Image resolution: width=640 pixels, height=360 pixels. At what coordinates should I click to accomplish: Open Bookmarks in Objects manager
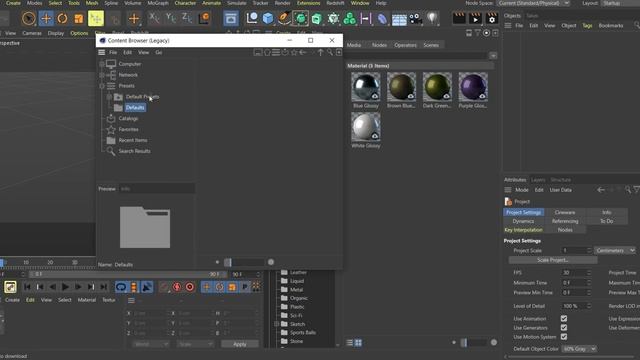611,26
